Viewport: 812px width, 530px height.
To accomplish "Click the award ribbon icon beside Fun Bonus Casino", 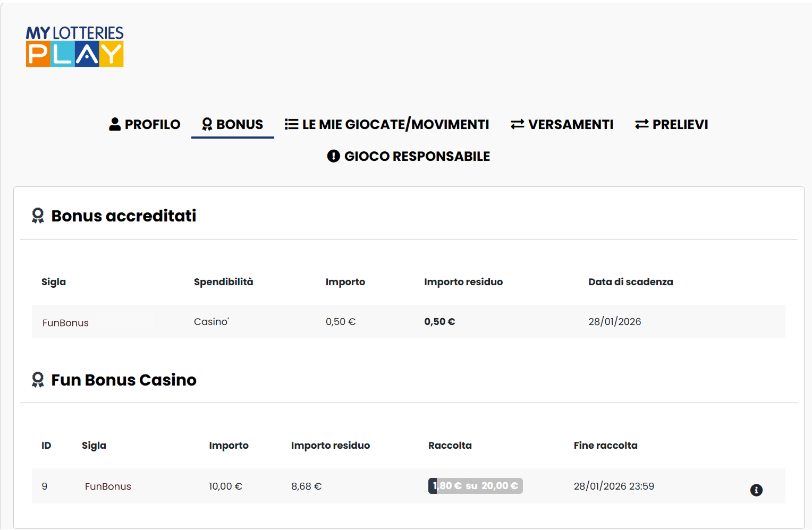I will click(38, 380).
